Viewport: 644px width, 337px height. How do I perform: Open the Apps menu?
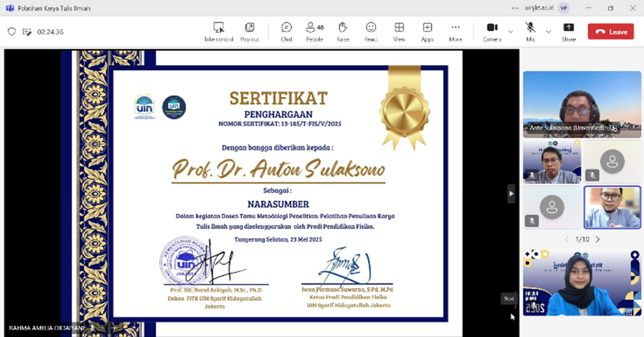pyautogui.click(x=427, y=32)
